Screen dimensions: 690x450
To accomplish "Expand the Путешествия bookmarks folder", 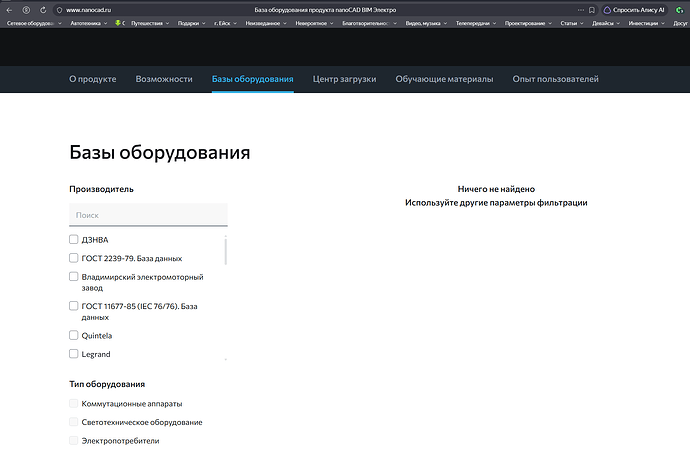I will [x=150, y=23].
